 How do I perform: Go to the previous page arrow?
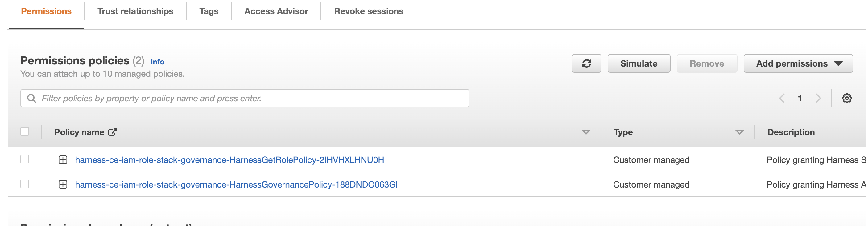[782, 98]
